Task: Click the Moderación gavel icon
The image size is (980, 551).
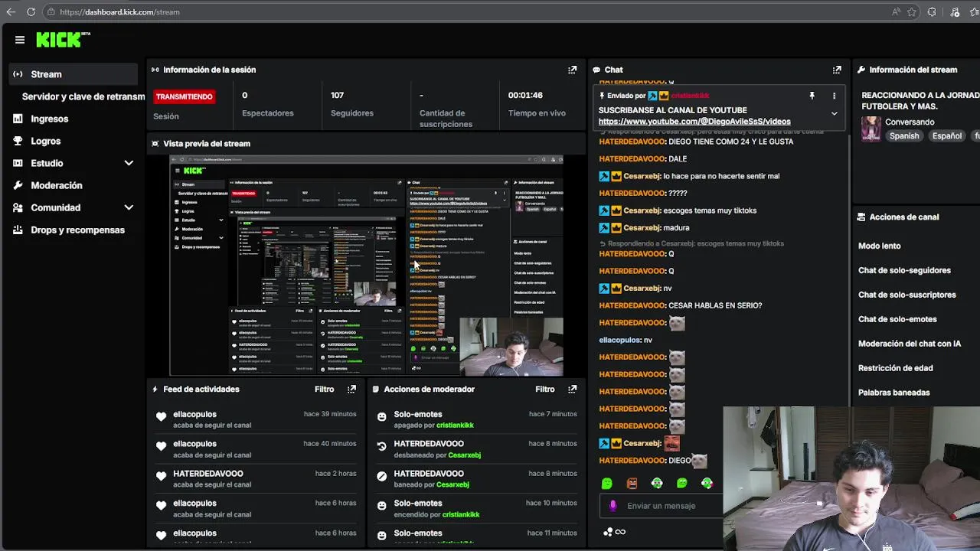Action: [x=18, y=185]
